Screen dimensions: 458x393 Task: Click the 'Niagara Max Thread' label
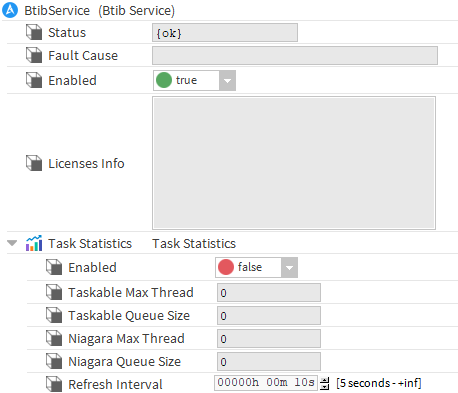pyautogui.click(x=126, y=338)
